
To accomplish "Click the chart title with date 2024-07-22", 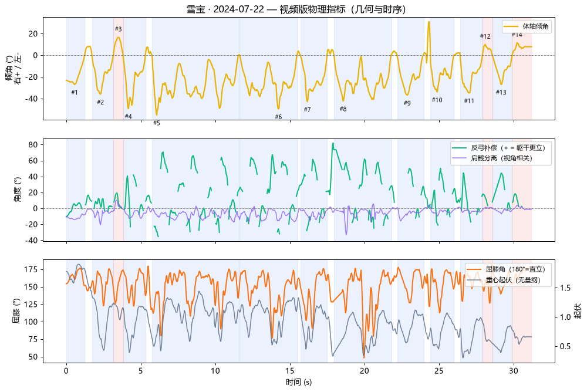I will pyautogui.click(x=296, y=9).
